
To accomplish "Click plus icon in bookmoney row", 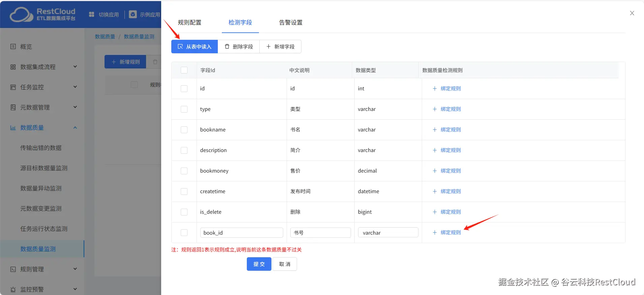I will click(x=435, y=171).
